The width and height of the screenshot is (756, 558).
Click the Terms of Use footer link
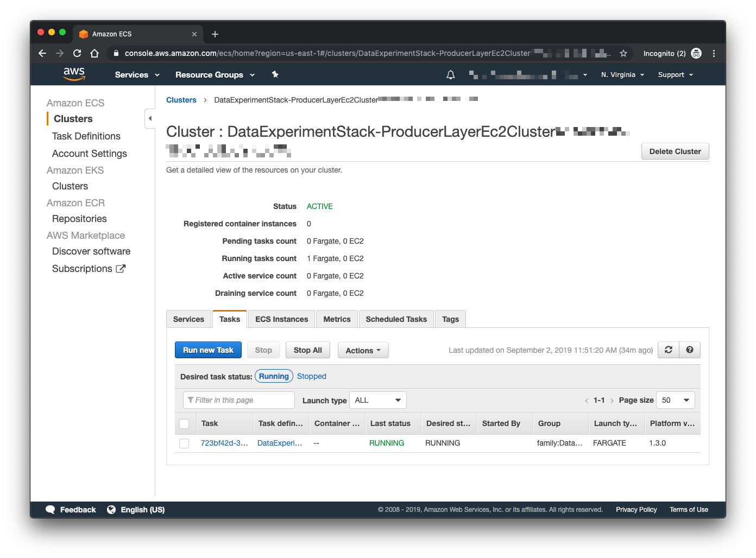[689, 510]
